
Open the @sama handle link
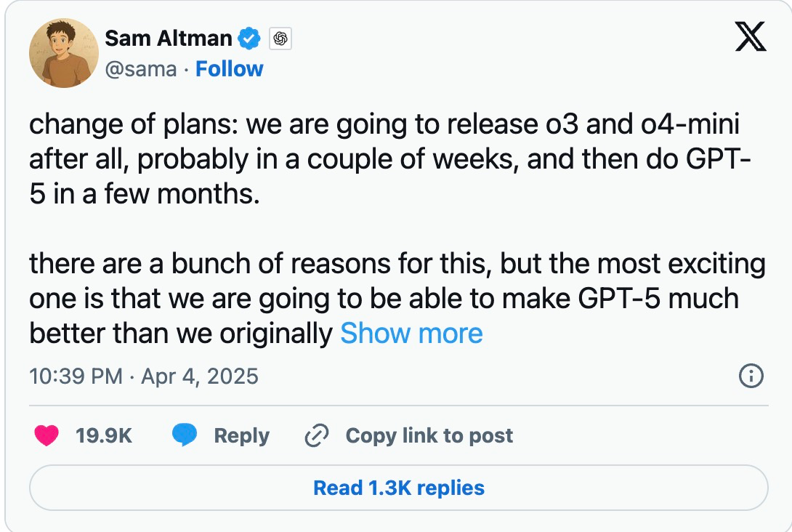[x=141, y=69]
